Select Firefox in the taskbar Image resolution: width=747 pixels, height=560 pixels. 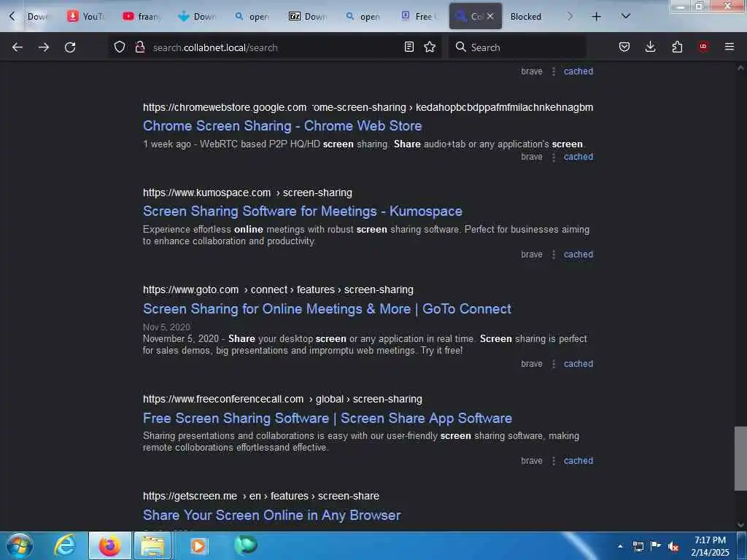110,545
